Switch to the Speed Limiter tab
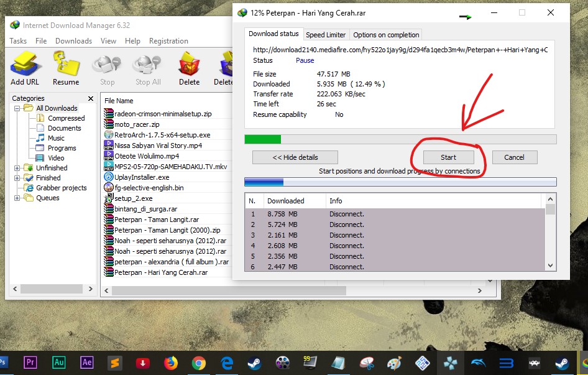 click(326, 35)
